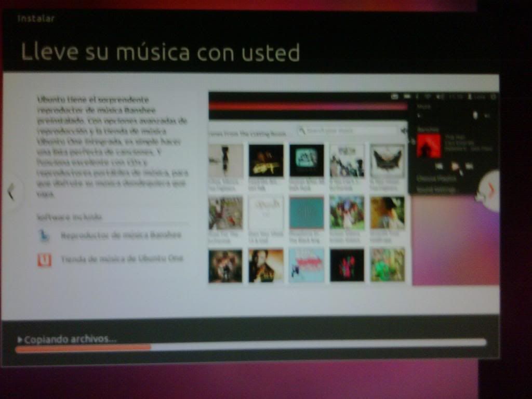Select the Tienda de música de Ubuntu One text
The image size is (532, 399).
coord(122,259)
